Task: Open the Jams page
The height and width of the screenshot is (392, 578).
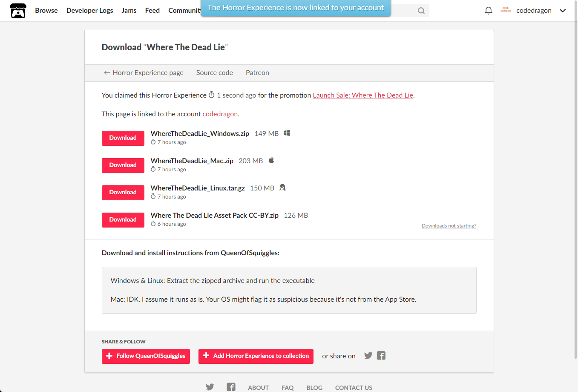Action: (x=129, y=10)
